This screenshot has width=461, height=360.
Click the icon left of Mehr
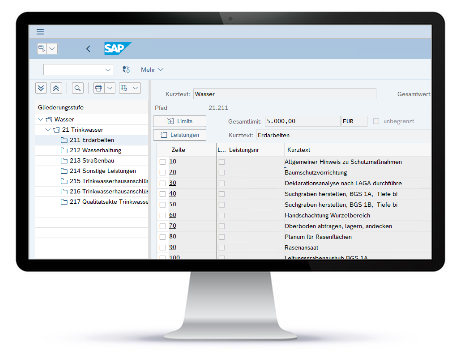126,70
